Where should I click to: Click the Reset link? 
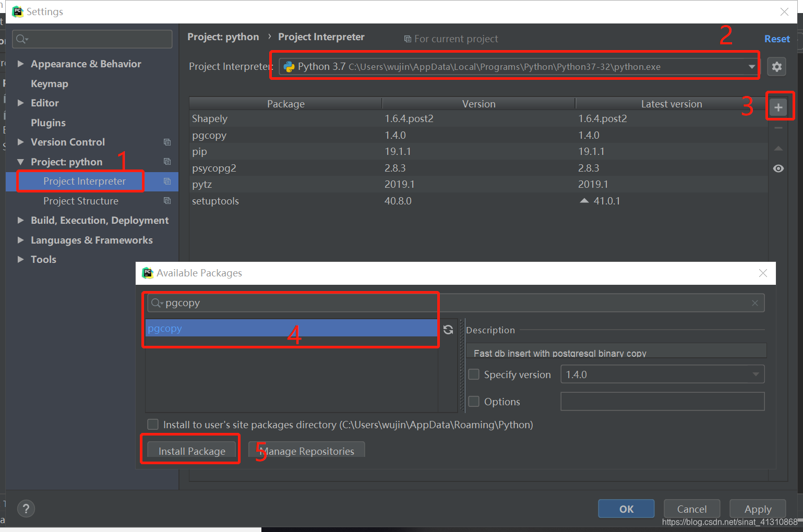(x=777, y=39)
